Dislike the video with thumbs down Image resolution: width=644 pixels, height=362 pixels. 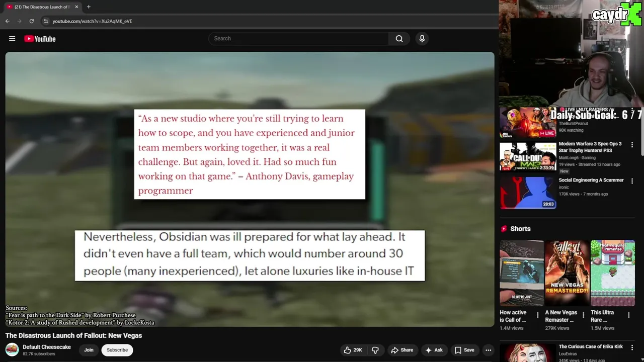tap(375, 350)
